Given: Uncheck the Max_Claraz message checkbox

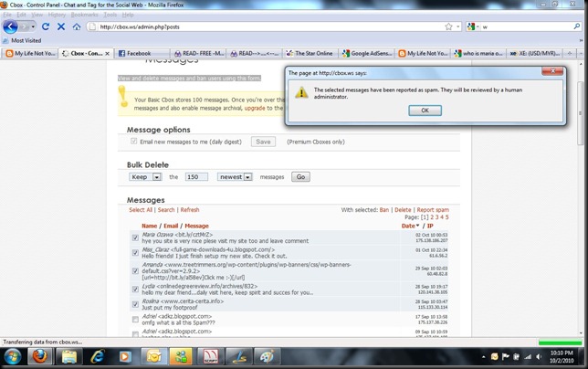Looking at the screenshot, I should (x=135, y=253).
